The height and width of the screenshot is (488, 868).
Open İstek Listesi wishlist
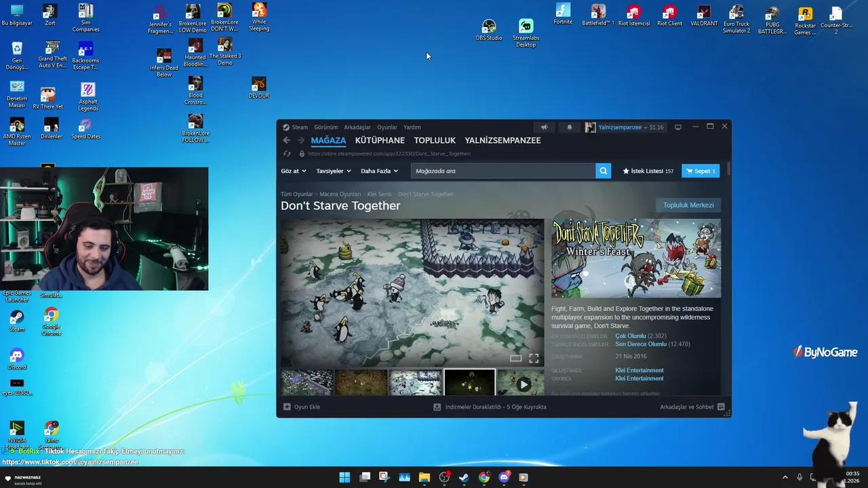[x=648, y=171]
